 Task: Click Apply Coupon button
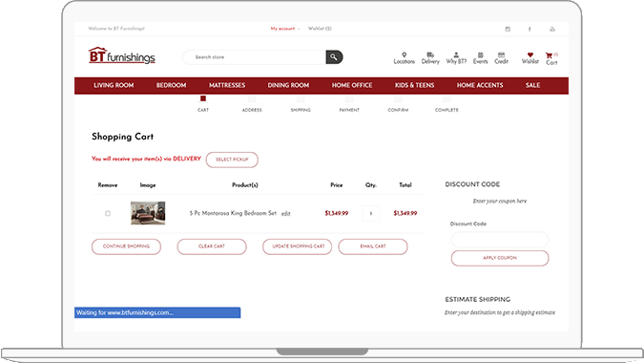[500, 258]
